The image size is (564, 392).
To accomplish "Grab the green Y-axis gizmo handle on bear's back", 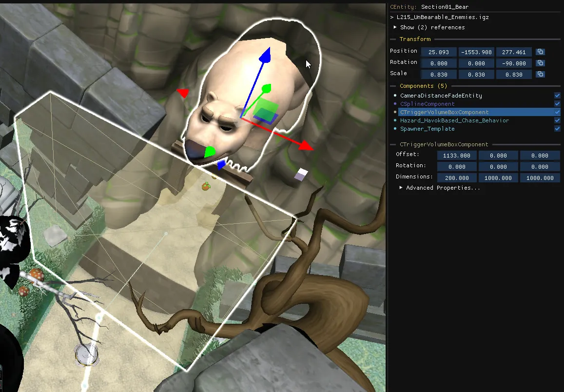I will pos(267,88).
